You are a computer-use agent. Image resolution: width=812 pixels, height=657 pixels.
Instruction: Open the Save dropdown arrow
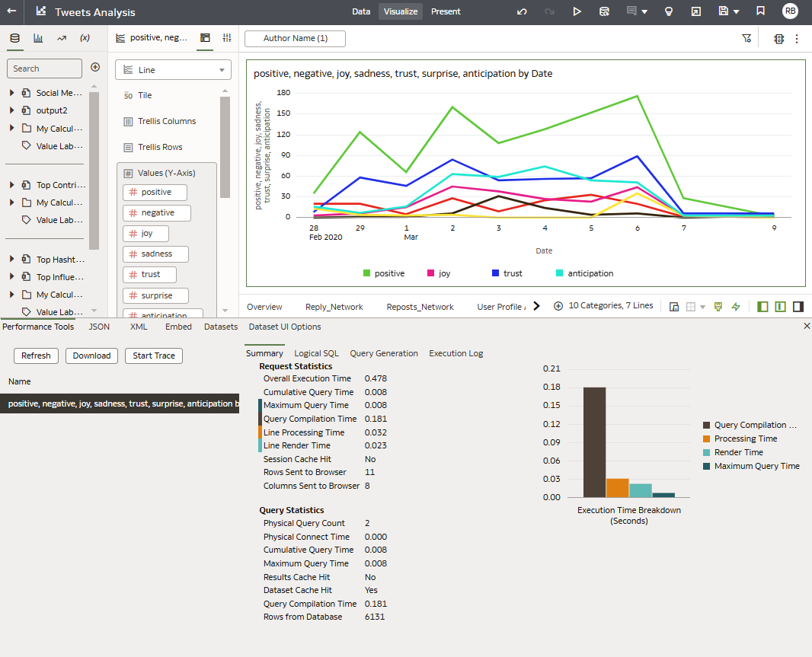[736, 11]
